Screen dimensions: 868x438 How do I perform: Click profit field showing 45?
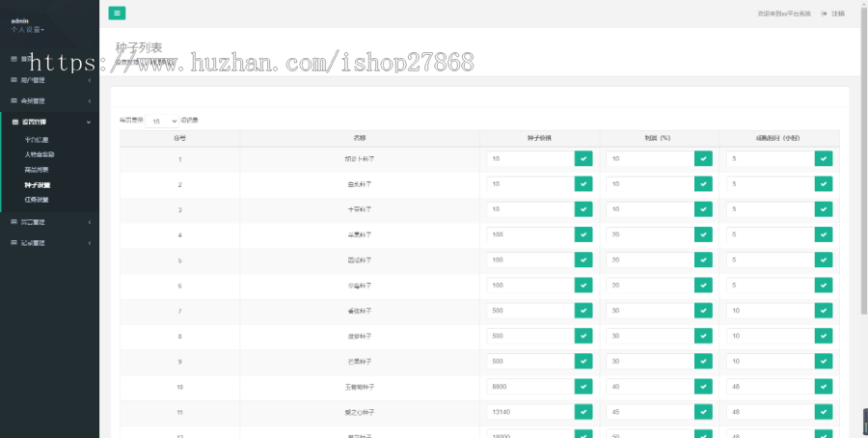pos(650,412)
